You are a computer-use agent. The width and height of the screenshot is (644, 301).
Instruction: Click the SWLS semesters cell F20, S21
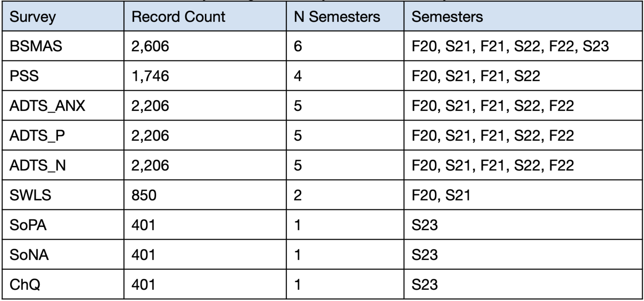tap(523, 195)
